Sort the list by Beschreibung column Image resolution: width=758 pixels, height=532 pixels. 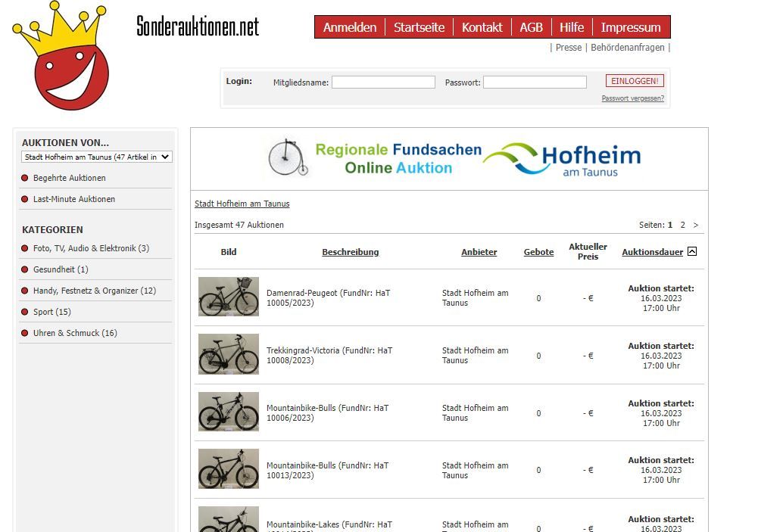point(350,252)
